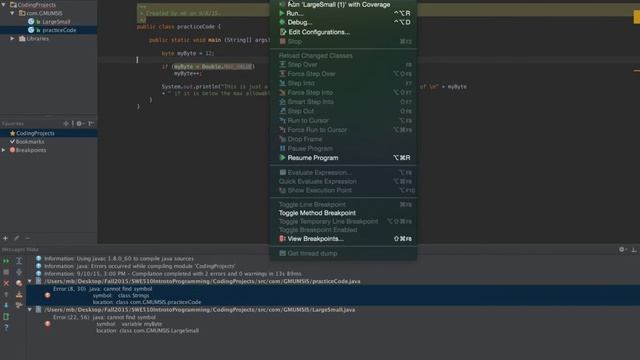Screen dimensions: 640x360
Task: Click the add favorites plus button
Action: (5, 238)
